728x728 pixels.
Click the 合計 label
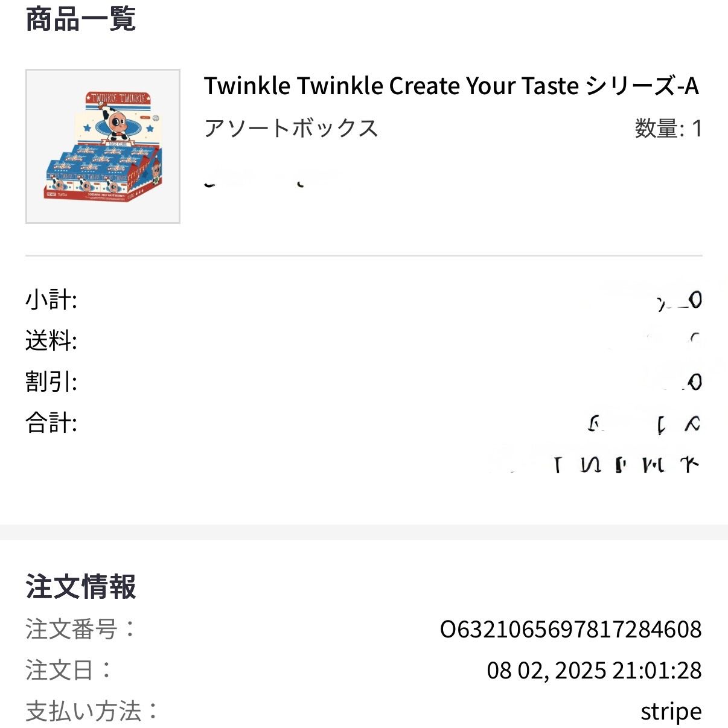[51, 423]
